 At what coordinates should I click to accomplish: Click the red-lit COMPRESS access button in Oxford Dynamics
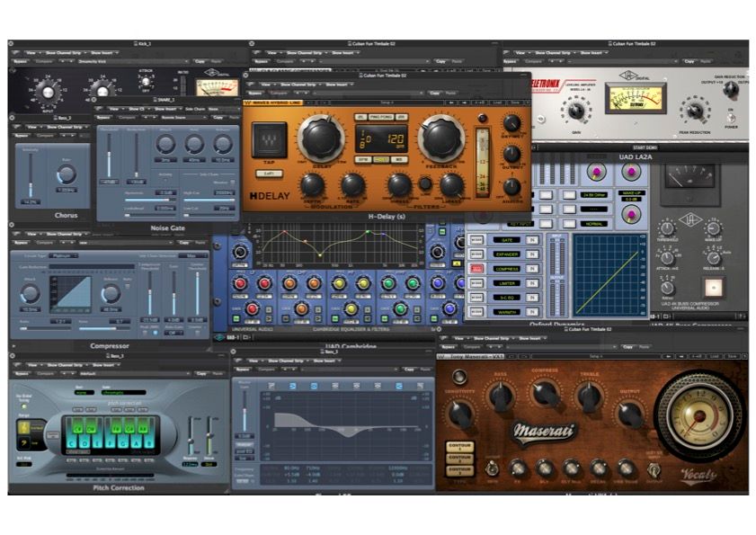pyautogui.click(x=476, y=269)
